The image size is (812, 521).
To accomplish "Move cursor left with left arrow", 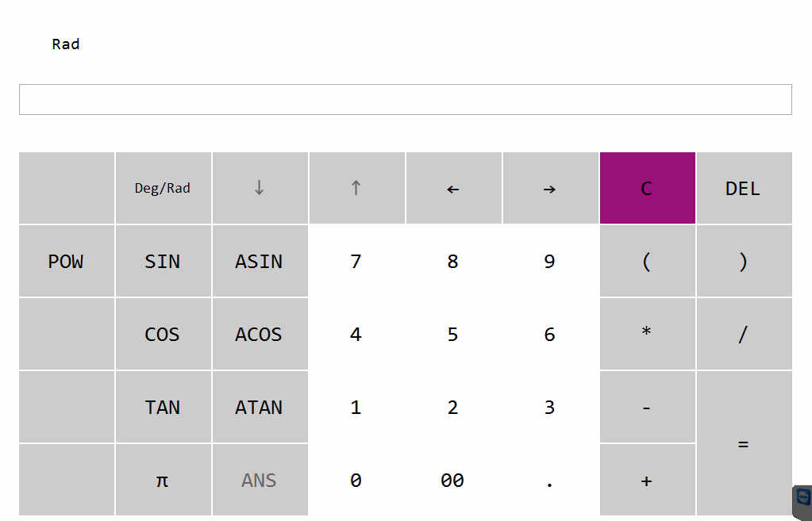I will coord(452,189).
